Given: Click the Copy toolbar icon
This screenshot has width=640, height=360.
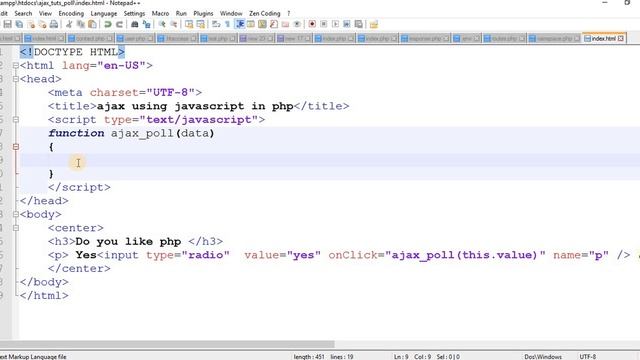Looking at the screenshot, I should coord(80,24).
